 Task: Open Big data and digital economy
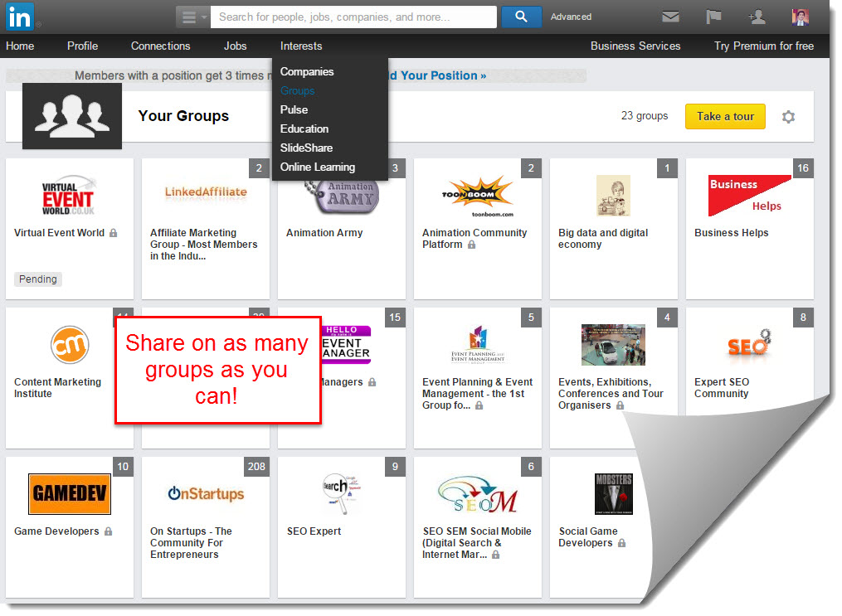point(603,239)
